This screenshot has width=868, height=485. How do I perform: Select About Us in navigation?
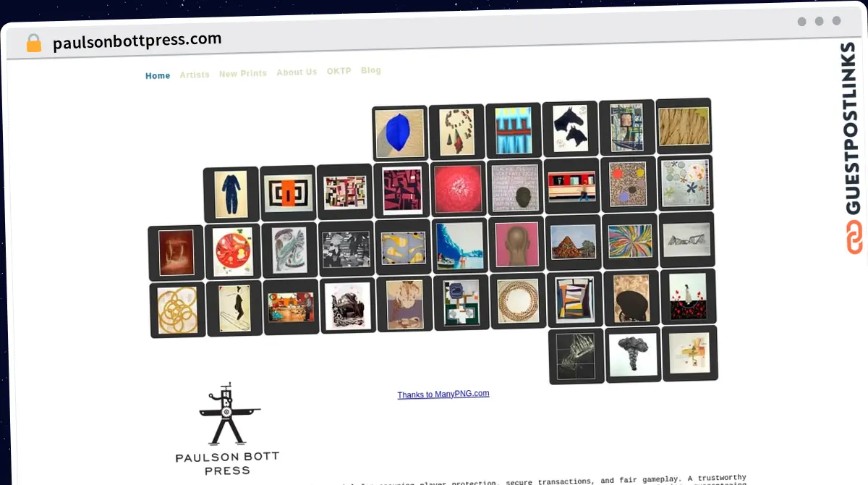[x=297, y=72]
